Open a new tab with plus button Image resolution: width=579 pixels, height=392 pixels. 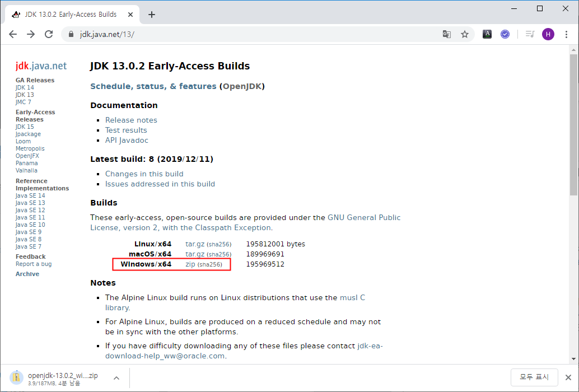click(151, 15)
